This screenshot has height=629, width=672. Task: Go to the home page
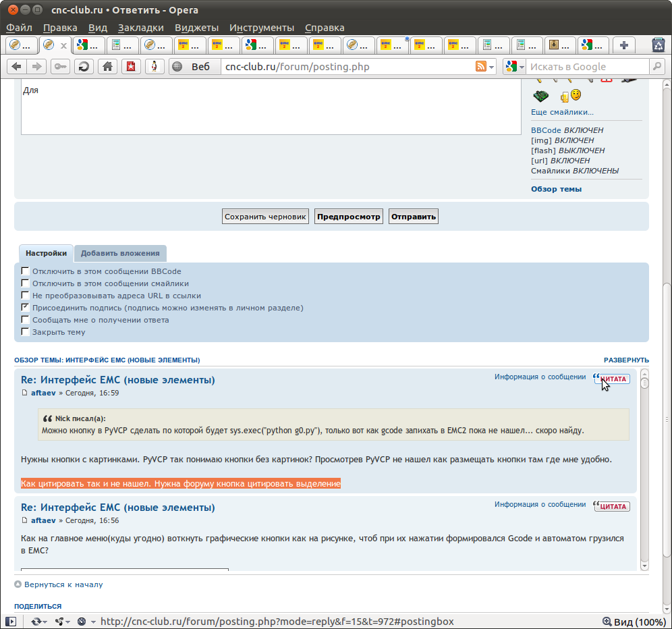(107, 66)
